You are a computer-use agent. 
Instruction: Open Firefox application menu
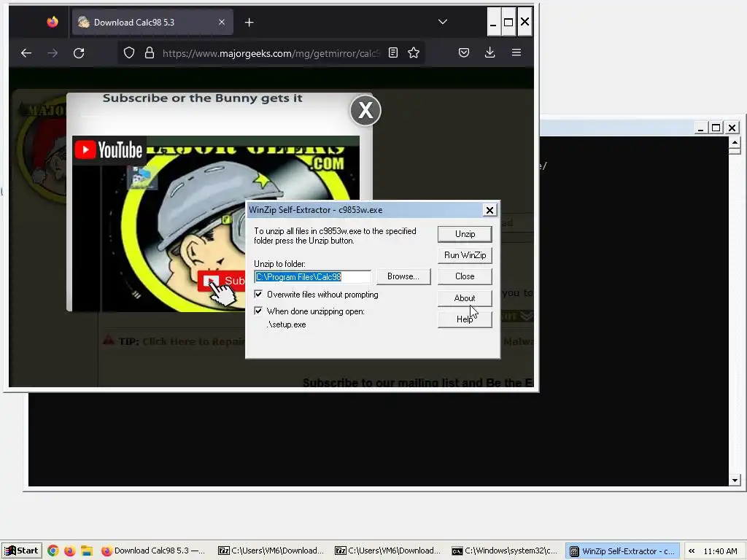click(x=516, y=52)
